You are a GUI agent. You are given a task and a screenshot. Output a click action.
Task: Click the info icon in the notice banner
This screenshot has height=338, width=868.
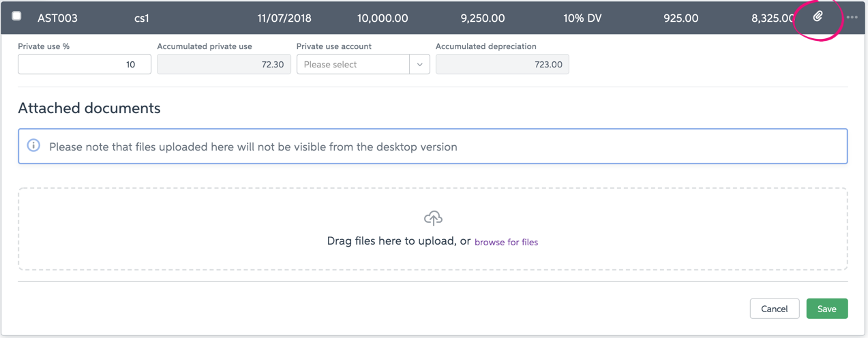pos(33,146)
